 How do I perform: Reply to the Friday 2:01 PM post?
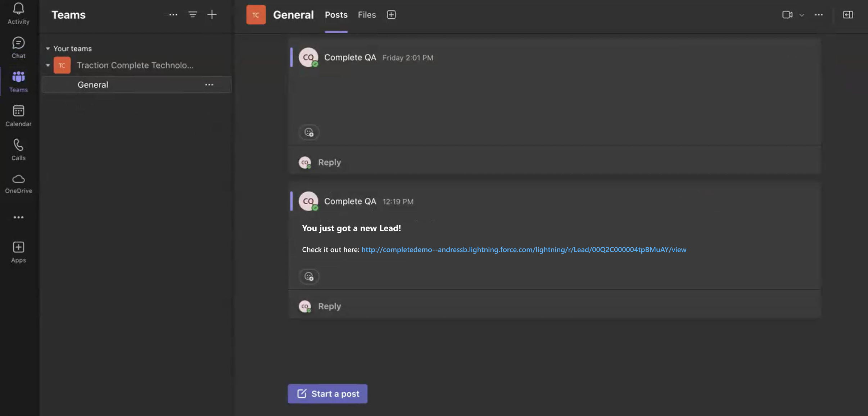point(329,163)
